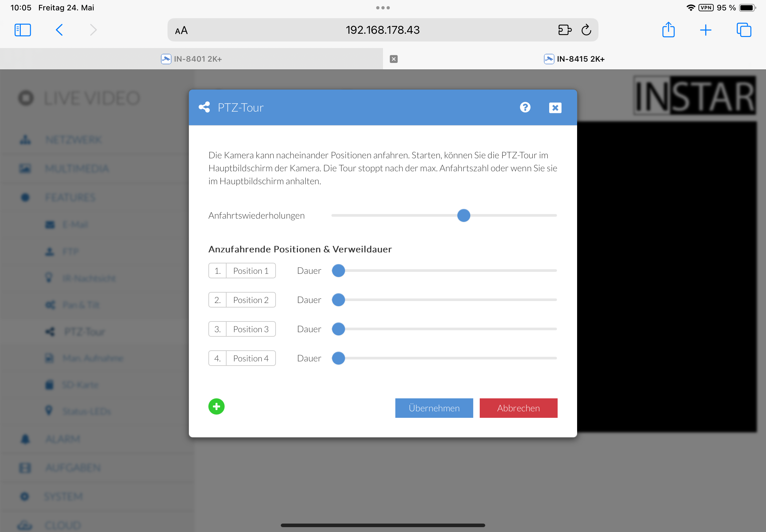This screenshot has height=532, width=766.
Task: Reload the page via refresh icon
Action: click(x=586, y=30)
